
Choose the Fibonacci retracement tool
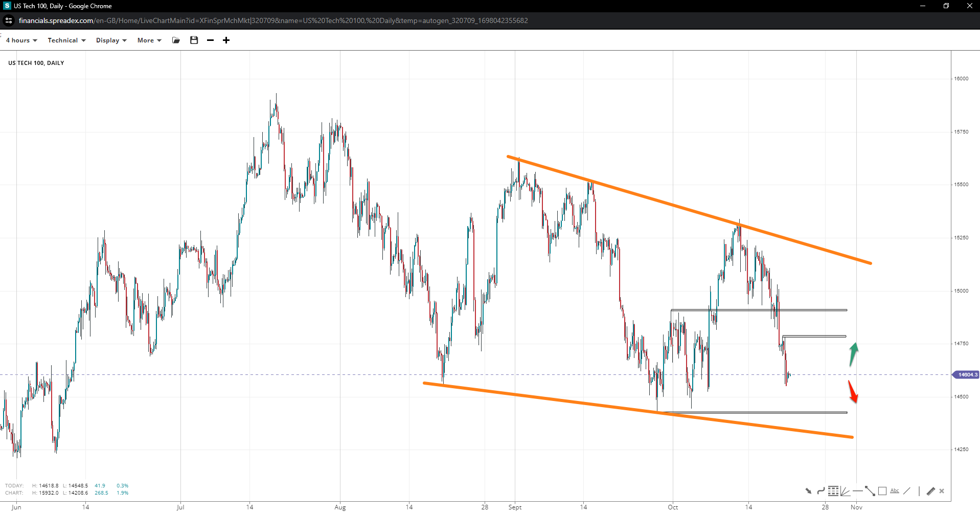(833, 491)
